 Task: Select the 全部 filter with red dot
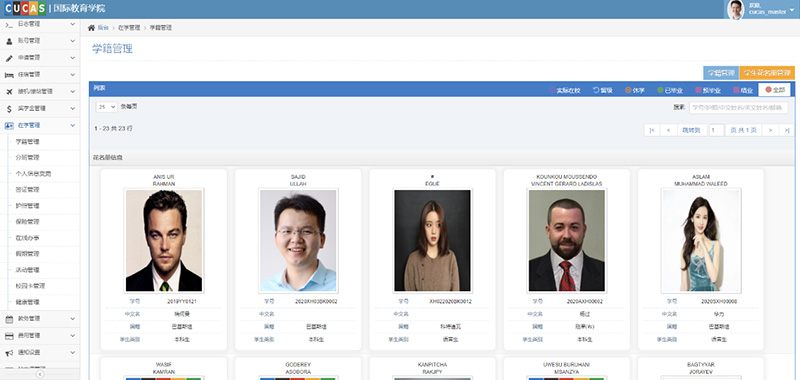(x=774, y=90)
